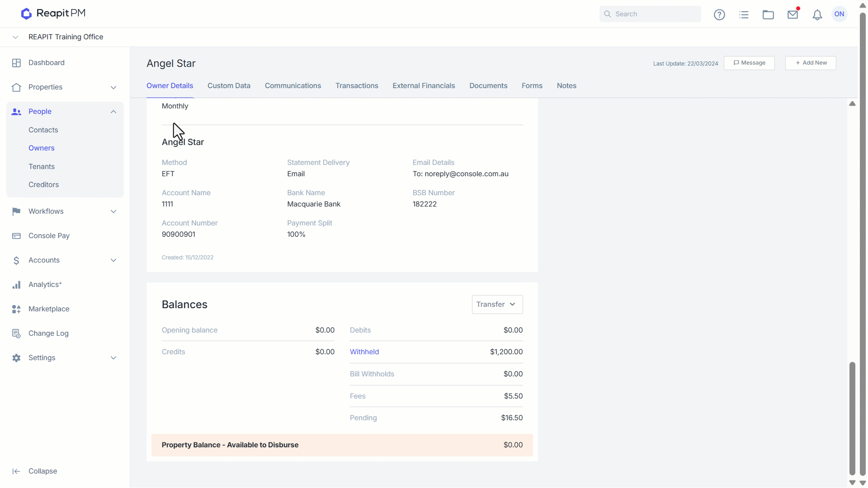Image resolution: width=868 pixels, height=488 pixels.
Task: Open the Withheld balance link
Action: pyautogui.click(x=364, y=352)
